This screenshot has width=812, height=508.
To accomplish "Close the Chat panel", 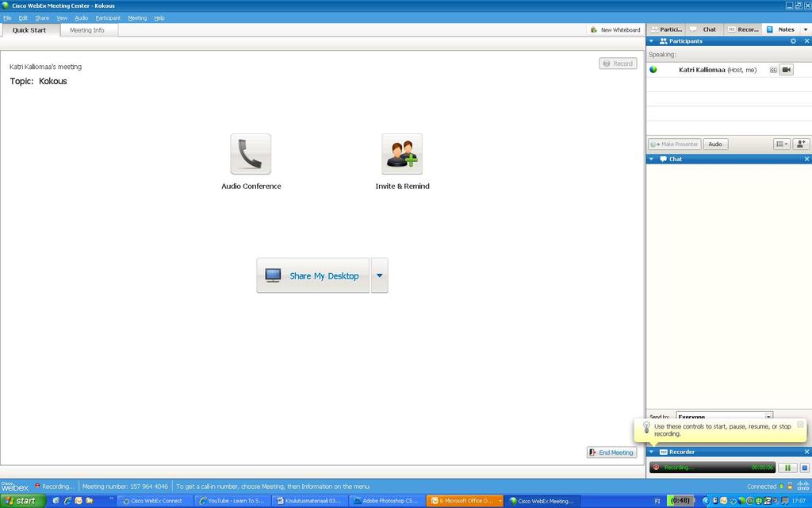I will (x=806, y=159).
